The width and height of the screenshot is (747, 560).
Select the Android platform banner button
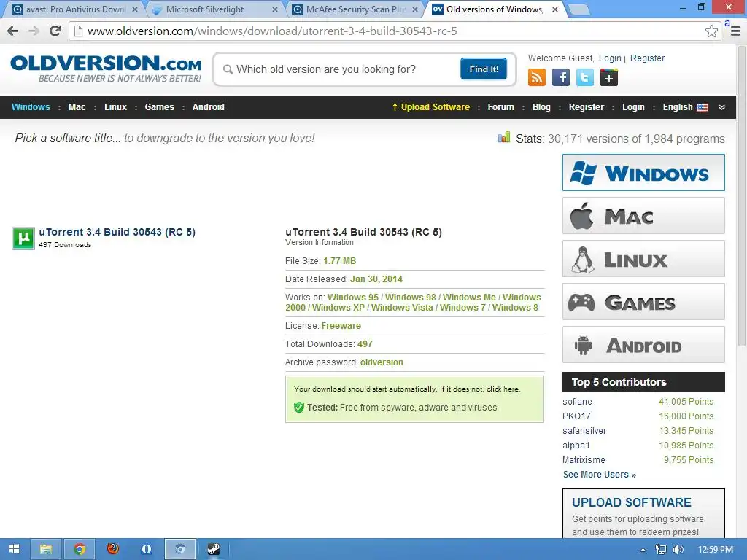pyautogui.click(x=643, y=345)
